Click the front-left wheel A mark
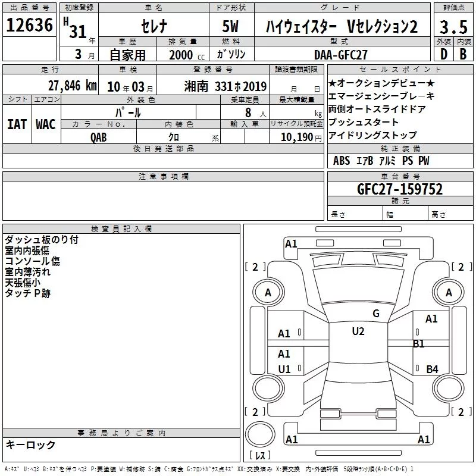This screenshot has height=476, width=476. pyautogui.click(x=268, y=293)
